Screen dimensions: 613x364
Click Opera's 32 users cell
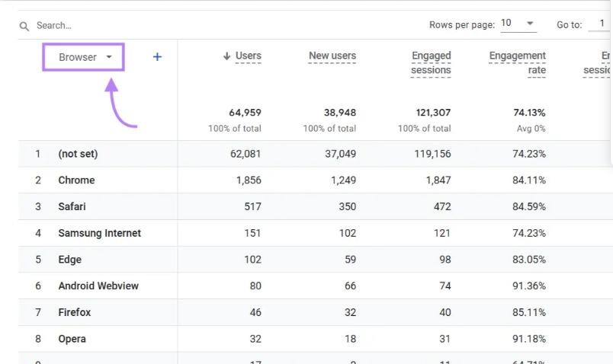[x=255, y=339]
